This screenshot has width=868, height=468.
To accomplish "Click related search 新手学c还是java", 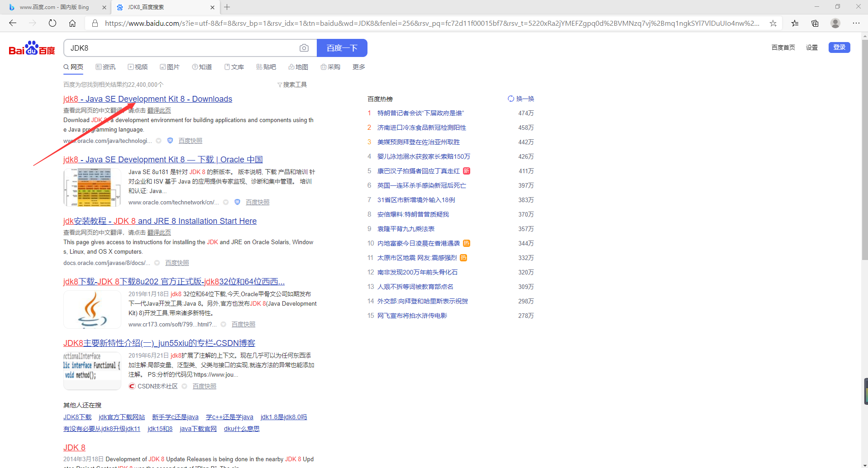I will click(175, 417).
